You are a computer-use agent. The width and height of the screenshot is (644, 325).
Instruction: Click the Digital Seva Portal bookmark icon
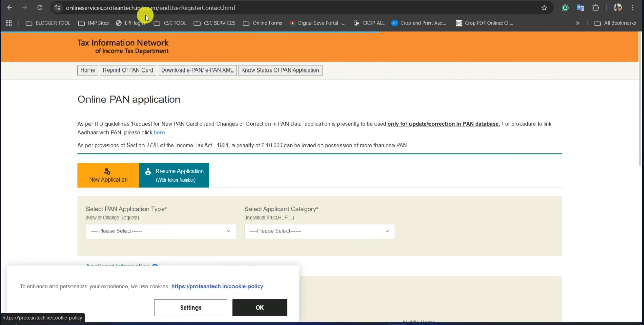(292, 23)
